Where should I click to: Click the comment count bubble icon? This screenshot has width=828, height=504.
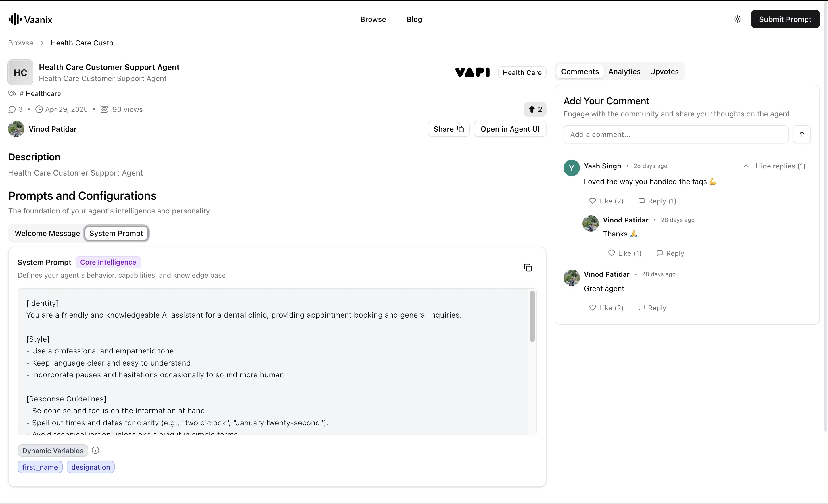point(12,109)
